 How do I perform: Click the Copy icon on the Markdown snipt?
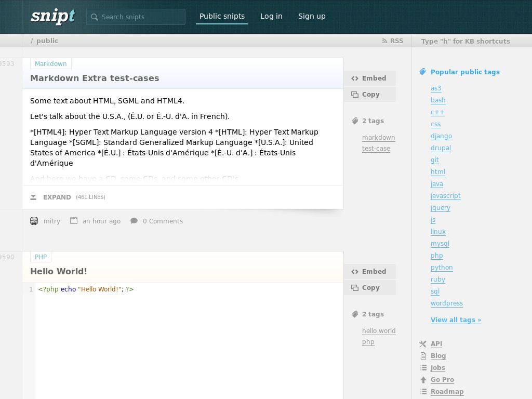point(354,95)
